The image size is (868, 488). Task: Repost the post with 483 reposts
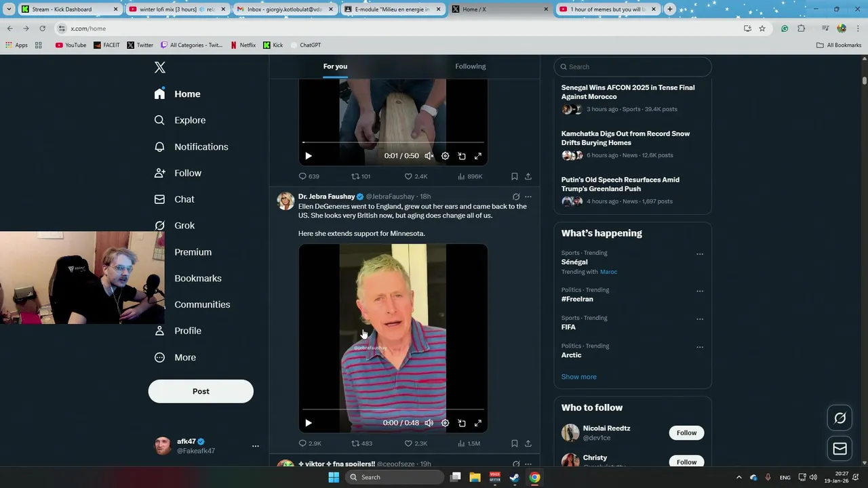click(x=361, y=443)
